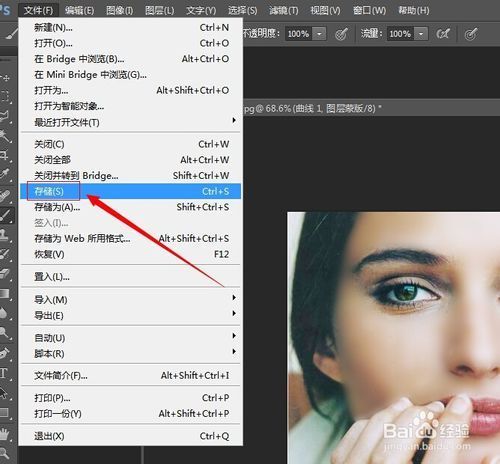Choose 关闭并转到 Bridge... entry

coord(131,175)
